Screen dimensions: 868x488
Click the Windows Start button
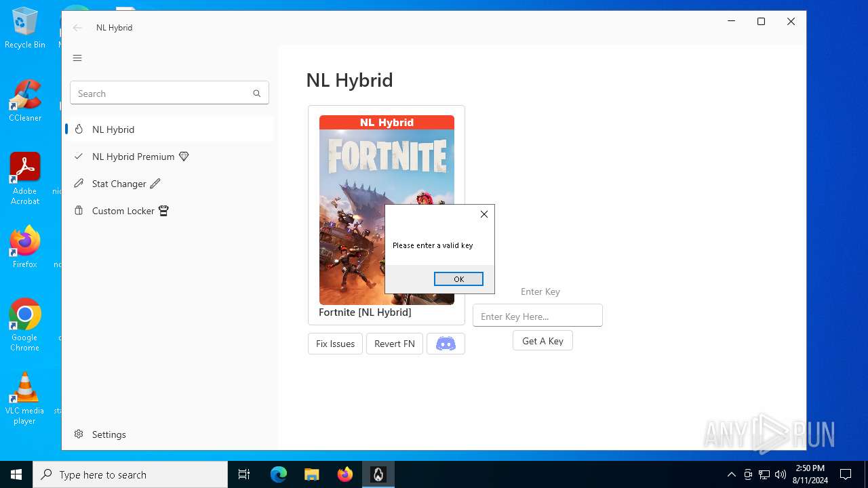click(16, 474)
